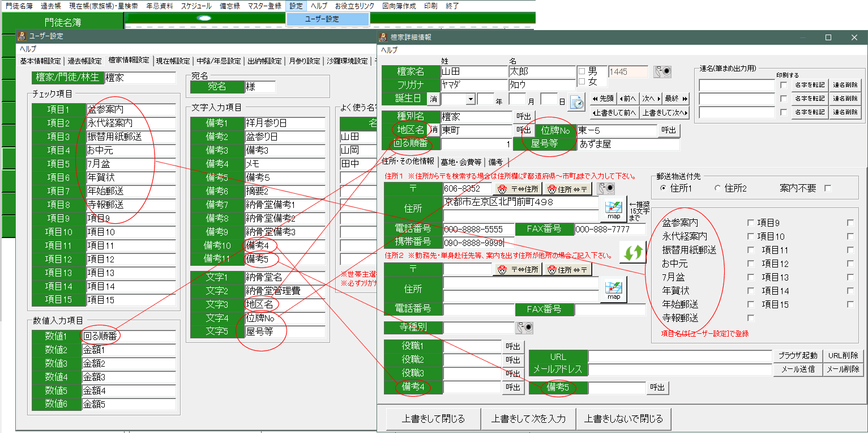This screenshot has height=433, width=868.
Task: Click 消 button beside 誕生日 label
Action: 433,99
